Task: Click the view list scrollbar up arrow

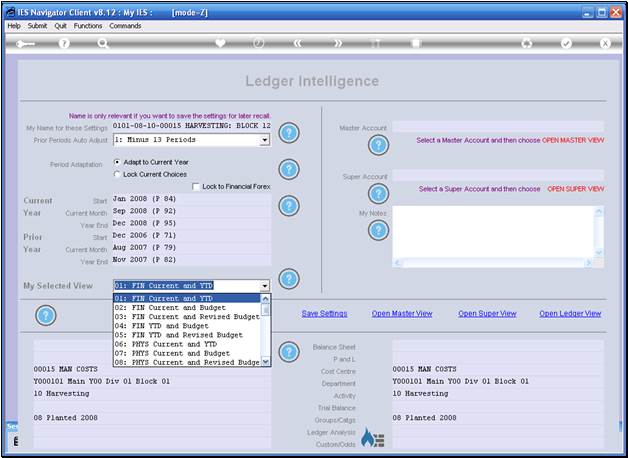Action: pos(266,299)
